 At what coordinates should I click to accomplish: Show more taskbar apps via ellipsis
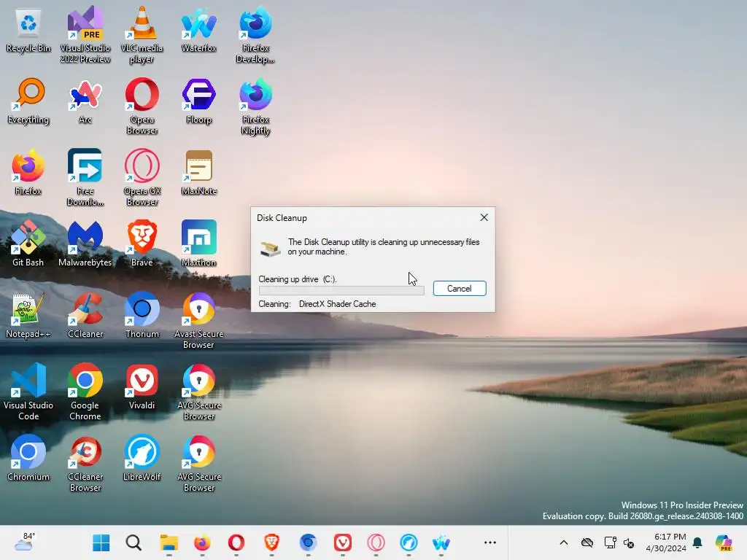490,542
